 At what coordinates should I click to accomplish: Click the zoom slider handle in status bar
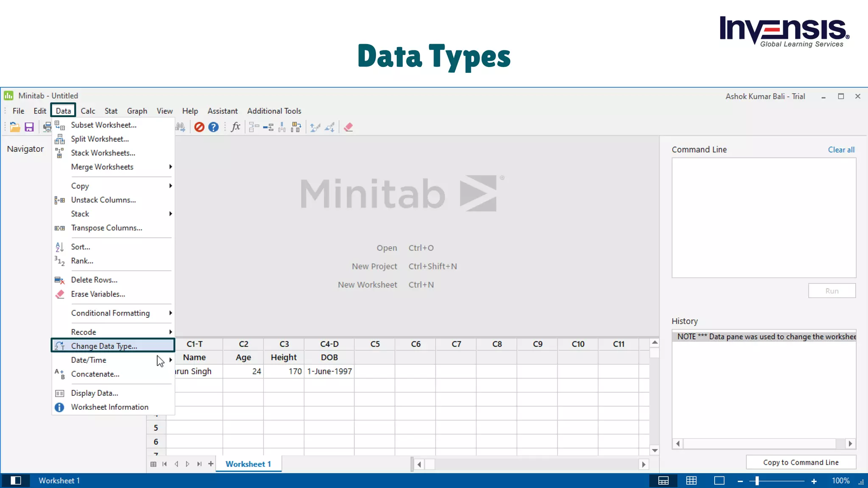point(757,481)
